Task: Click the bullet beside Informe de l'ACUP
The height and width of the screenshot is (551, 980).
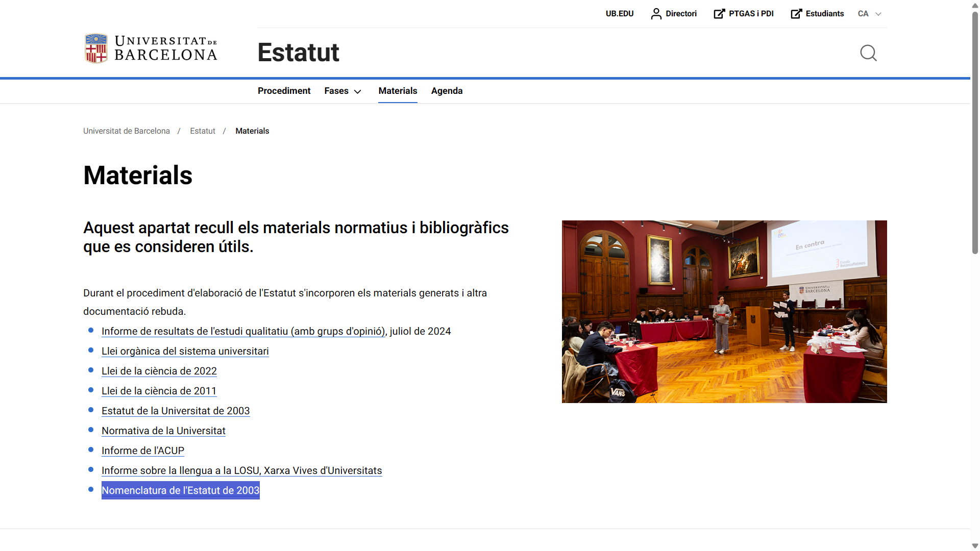Action: click(x=91, y=449)
